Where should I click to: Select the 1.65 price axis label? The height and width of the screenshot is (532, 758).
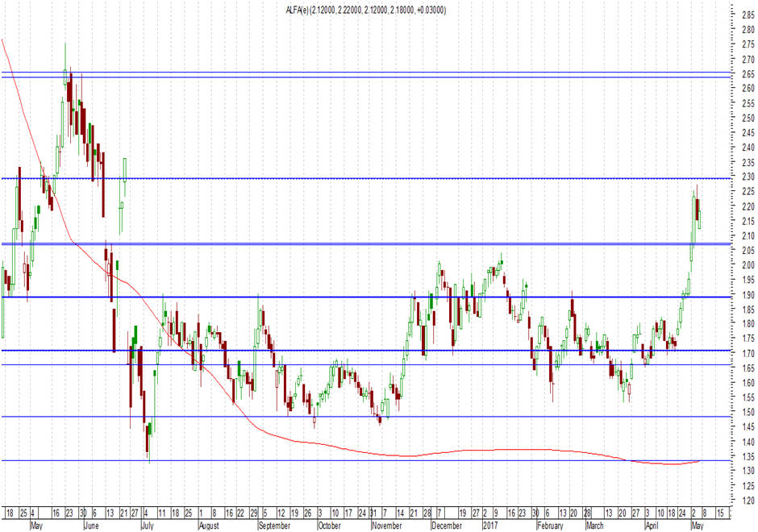(x=748, y=368)
